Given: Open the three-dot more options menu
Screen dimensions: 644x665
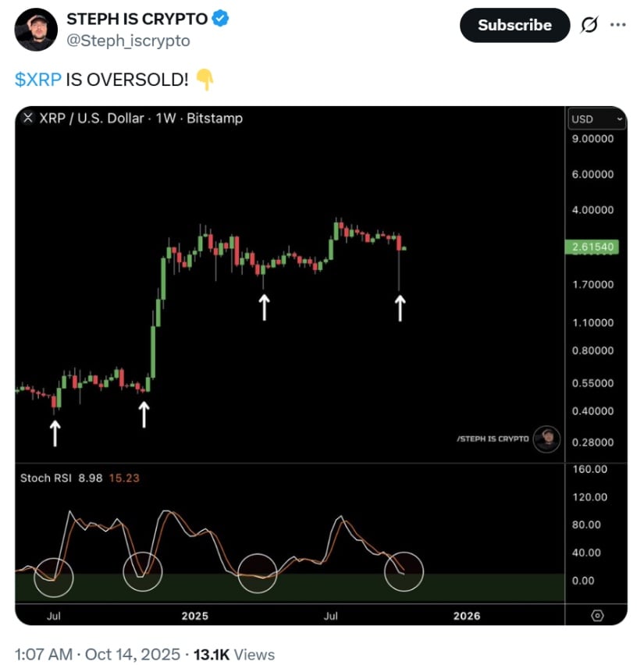Looking at the screenshot, I should pyautogui.click(x=618, y=25).
